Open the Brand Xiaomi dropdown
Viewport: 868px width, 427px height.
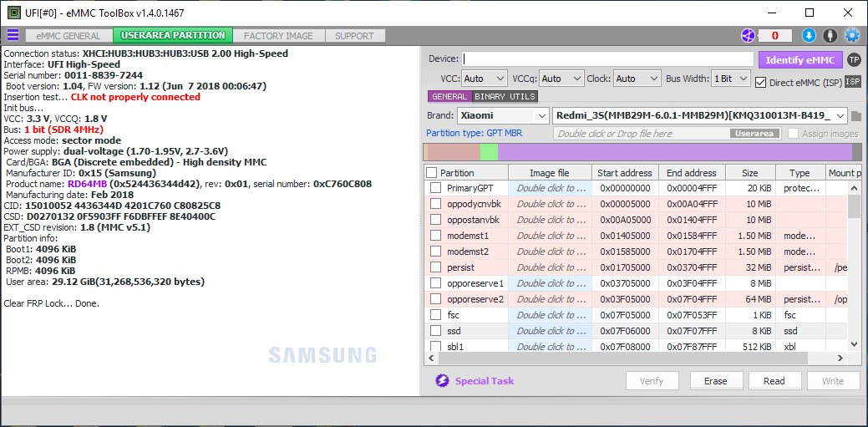[x=503, y=116]
